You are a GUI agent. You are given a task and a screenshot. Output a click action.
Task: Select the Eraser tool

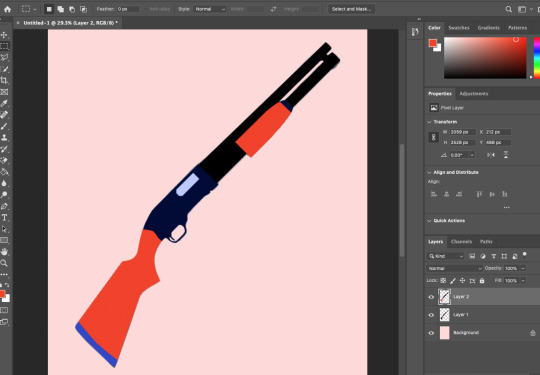pos(4,160)
